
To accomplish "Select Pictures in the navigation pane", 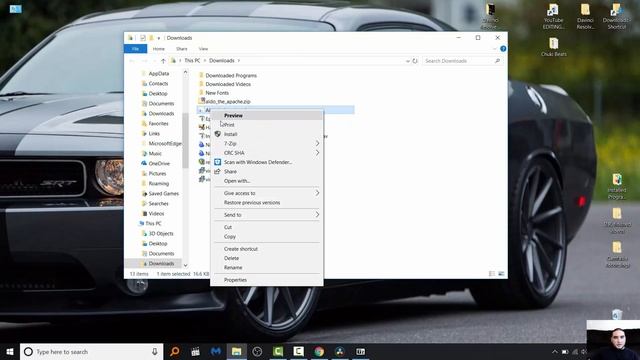I will [x=157, y=173].
